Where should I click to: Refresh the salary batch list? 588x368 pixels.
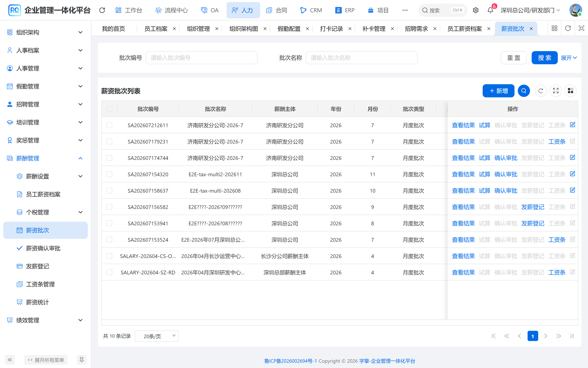541,91
